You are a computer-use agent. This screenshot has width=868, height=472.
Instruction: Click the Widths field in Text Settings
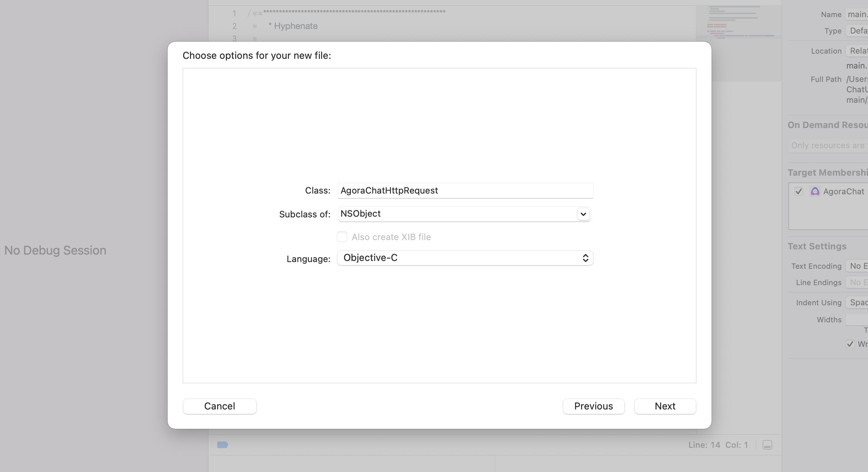coord(857,320)
